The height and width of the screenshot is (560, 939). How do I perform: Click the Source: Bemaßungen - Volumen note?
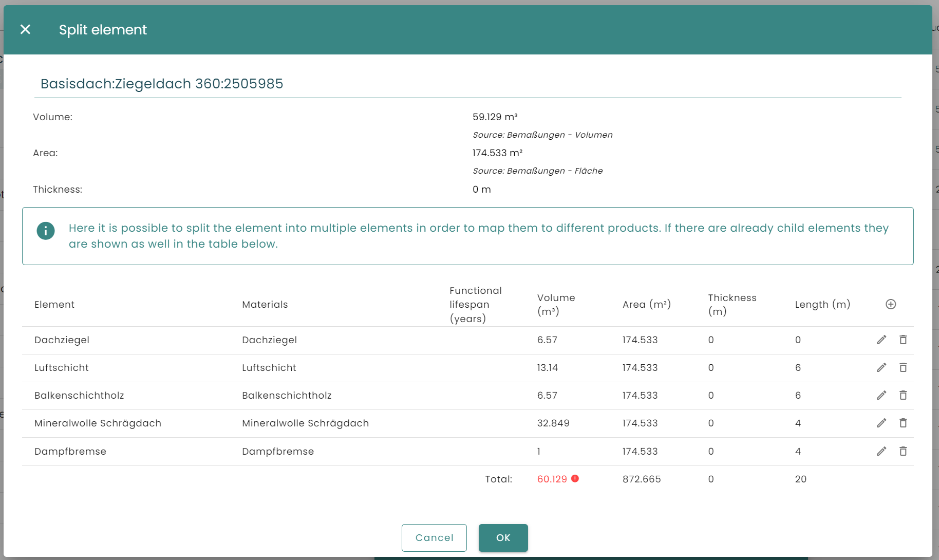pyautogui.click(x=542, y=135)
